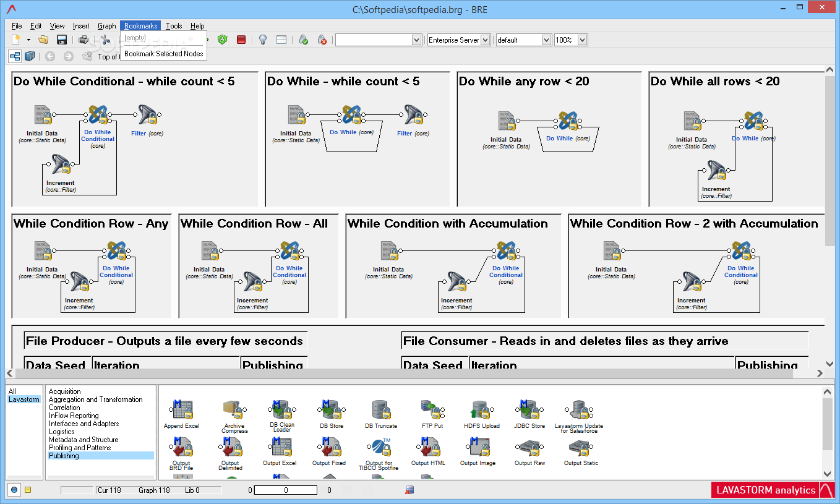840x504 pixels.
Task: Select the Append Excel node in the palette
Action: [182, 414]
